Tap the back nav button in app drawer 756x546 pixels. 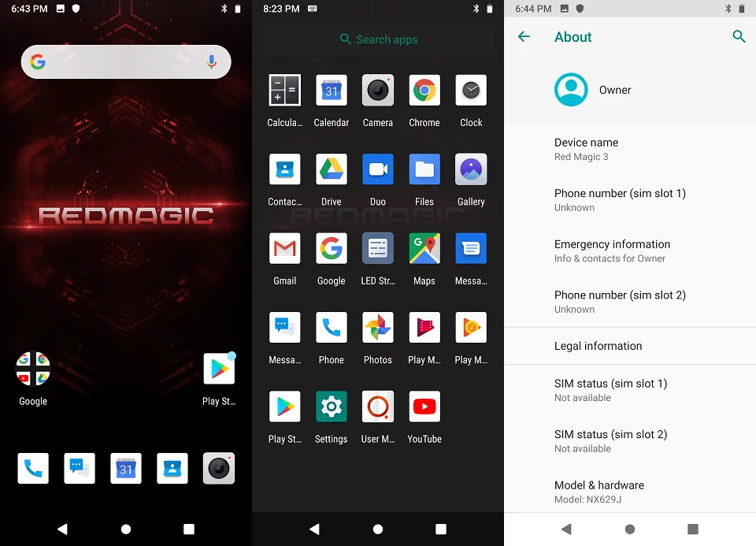tap(314, 529)
